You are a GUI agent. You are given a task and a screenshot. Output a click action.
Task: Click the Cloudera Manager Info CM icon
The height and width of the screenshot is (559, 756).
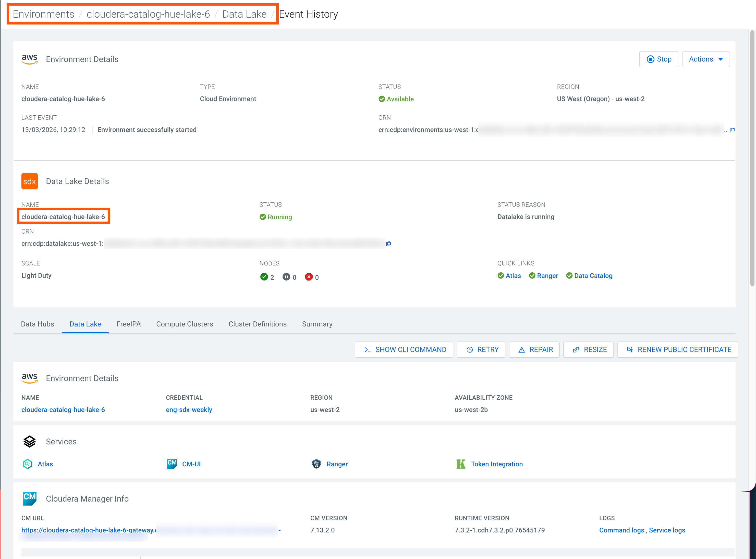29,499
